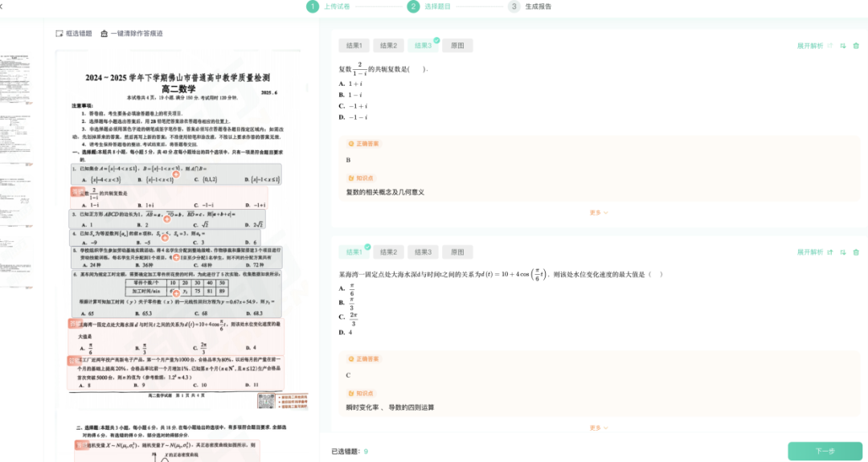
Task: Select 结果2 for the complex number question
Action: [x=388, y=46]
